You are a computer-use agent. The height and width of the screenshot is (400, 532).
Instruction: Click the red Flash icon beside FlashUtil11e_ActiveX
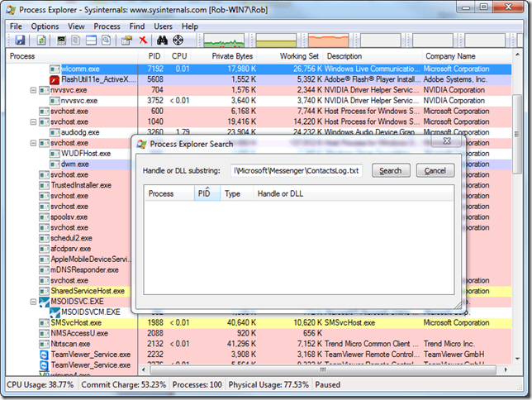55,79
